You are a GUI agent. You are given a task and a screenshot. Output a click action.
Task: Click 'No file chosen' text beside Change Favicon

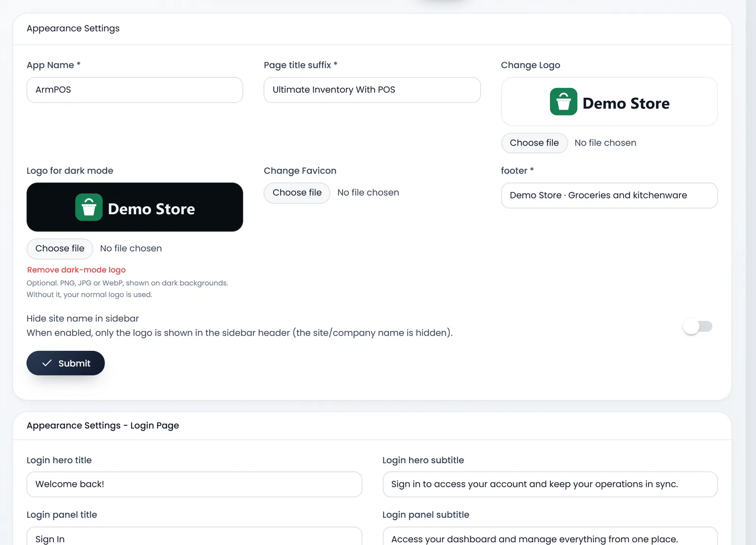(368, 193)
